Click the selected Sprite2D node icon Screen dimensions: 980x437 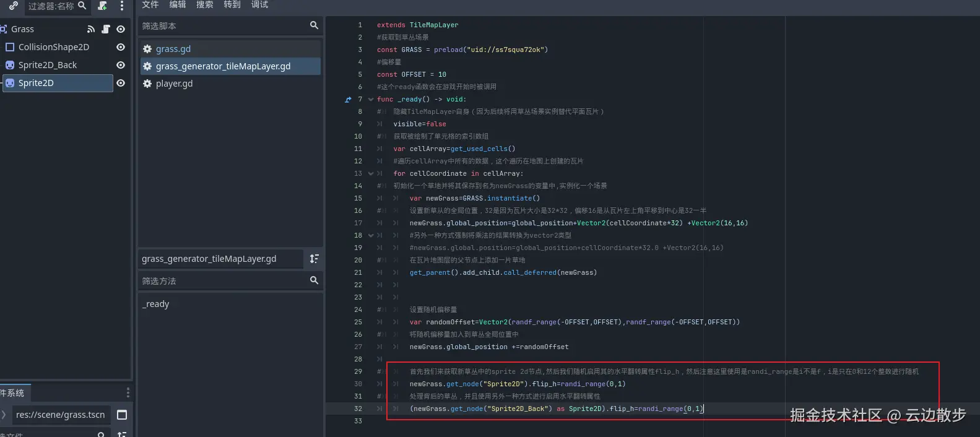(x=10, y=83)
